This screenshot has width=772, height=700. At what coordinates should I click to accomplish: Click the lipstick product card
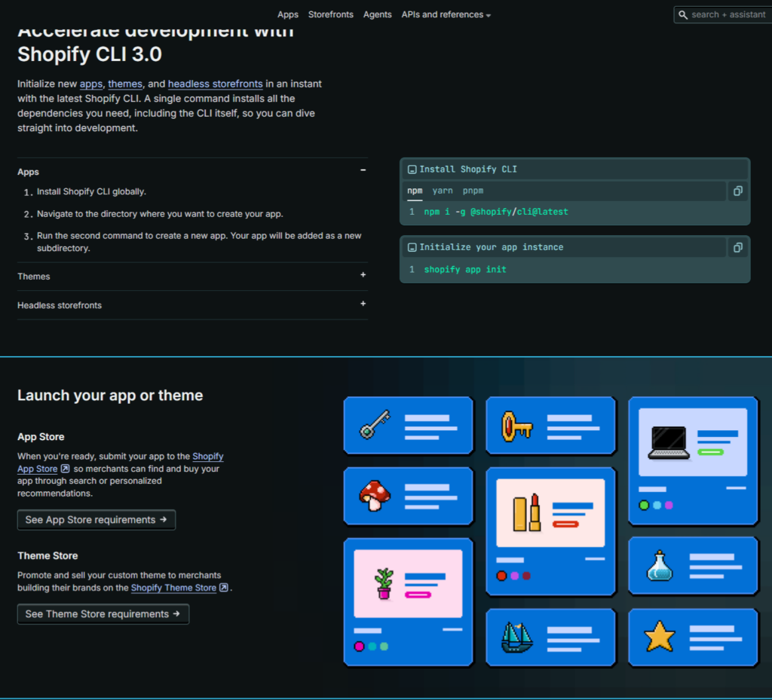[x=550, y=531]
